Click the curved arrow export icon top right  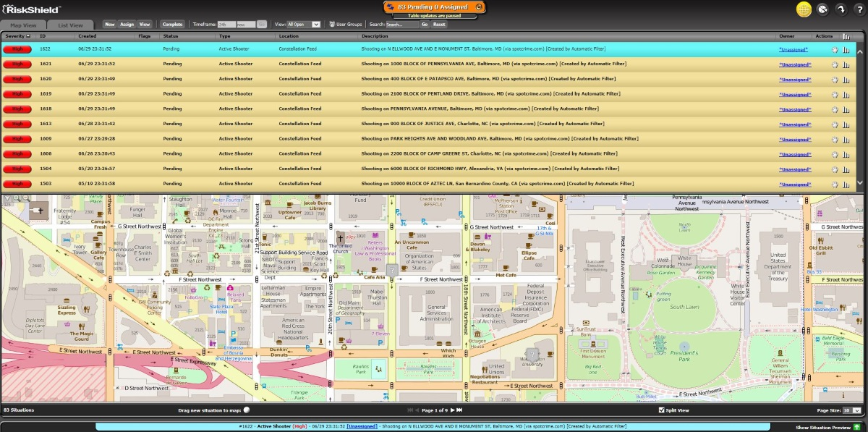click(x=841, y=10)
